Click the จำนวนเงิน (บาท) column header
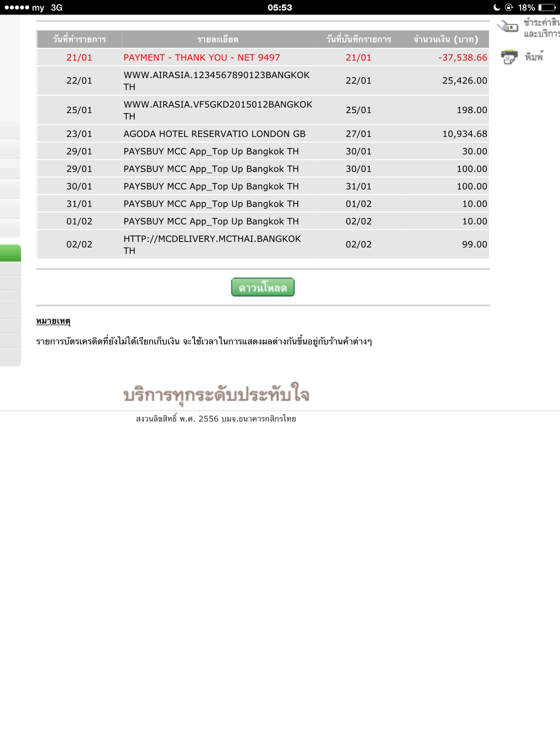This screenshot has height=747, width=560. 446,39
